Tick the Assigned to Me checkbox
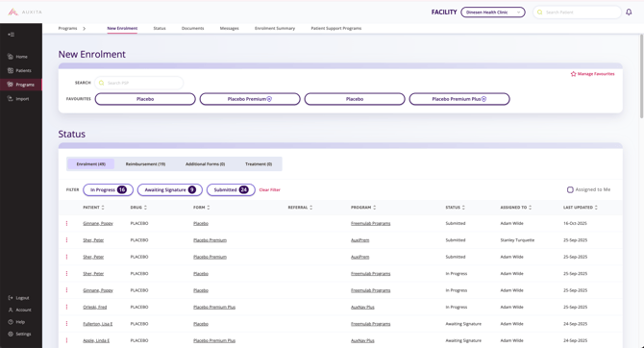The height and width of the screenshot is (348, 644). 570,189
